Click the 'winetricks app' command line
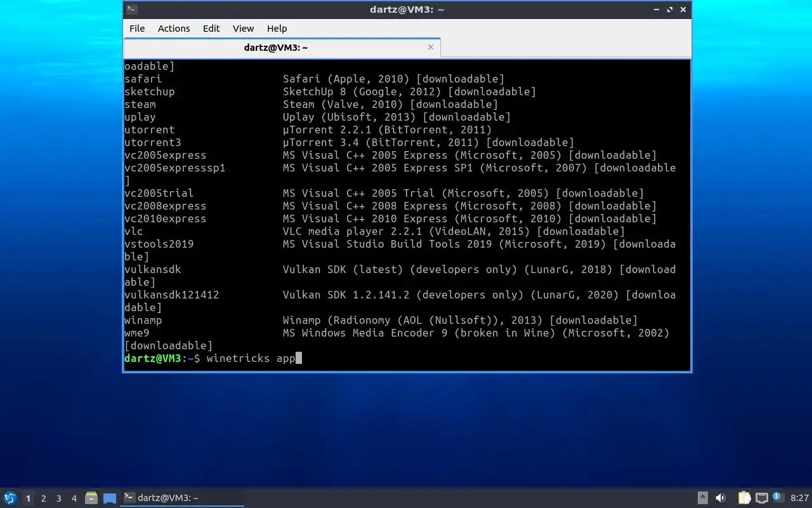This screenshot has width=812, height=508. pyautogui.click(x=251, y=358)
